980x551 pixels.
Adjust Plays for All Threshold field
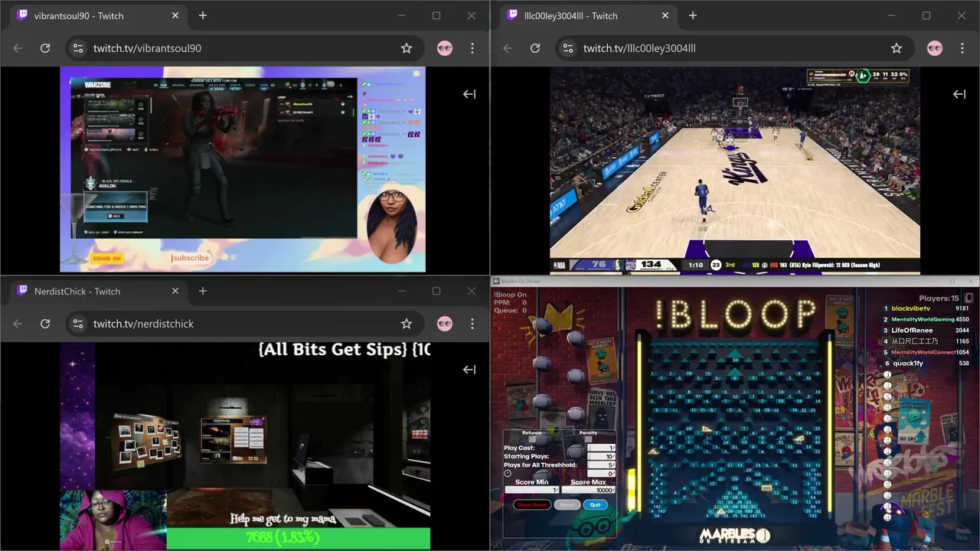(601, 465)
